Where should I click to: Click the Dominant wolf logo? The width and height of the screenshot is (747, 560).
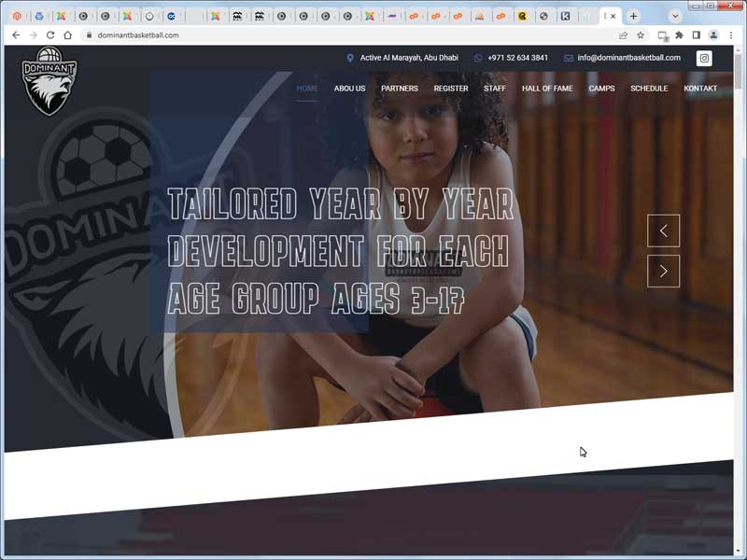pos(49,81)
